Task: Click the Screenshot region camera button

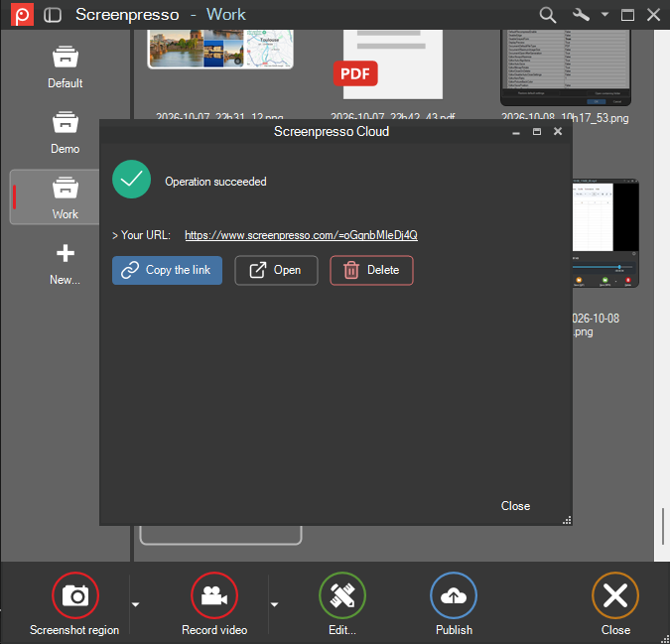Action: [x=75, y=595]
